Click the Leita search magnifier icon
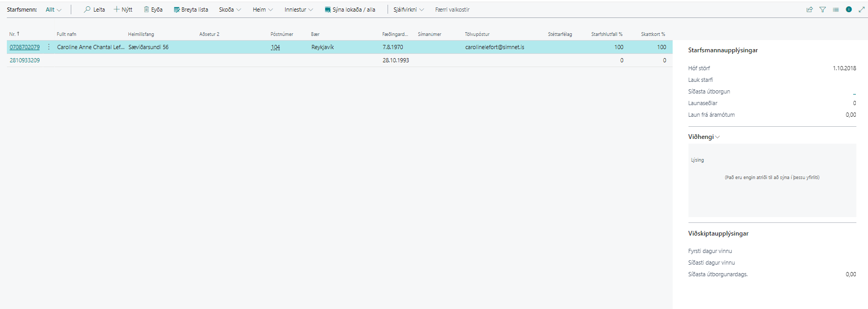This screenshot has height=309, width=868. tap(87, 10)
